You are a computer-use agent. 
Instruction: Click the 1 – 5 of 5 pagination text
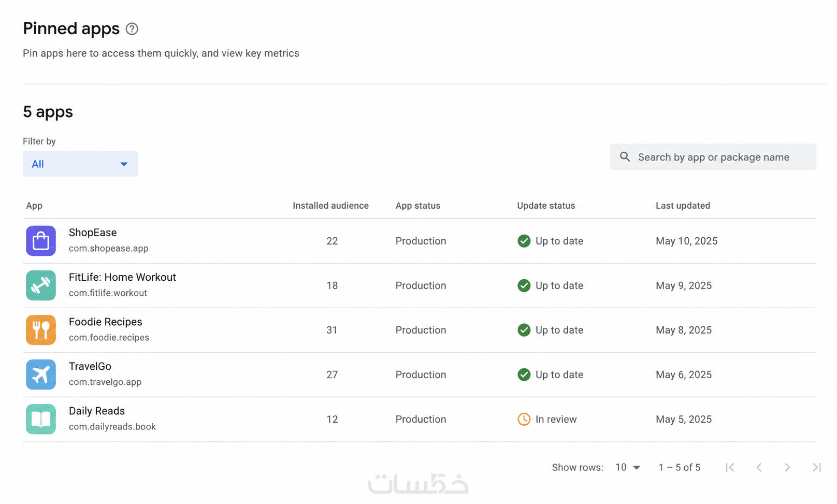(x=680, y=467)
